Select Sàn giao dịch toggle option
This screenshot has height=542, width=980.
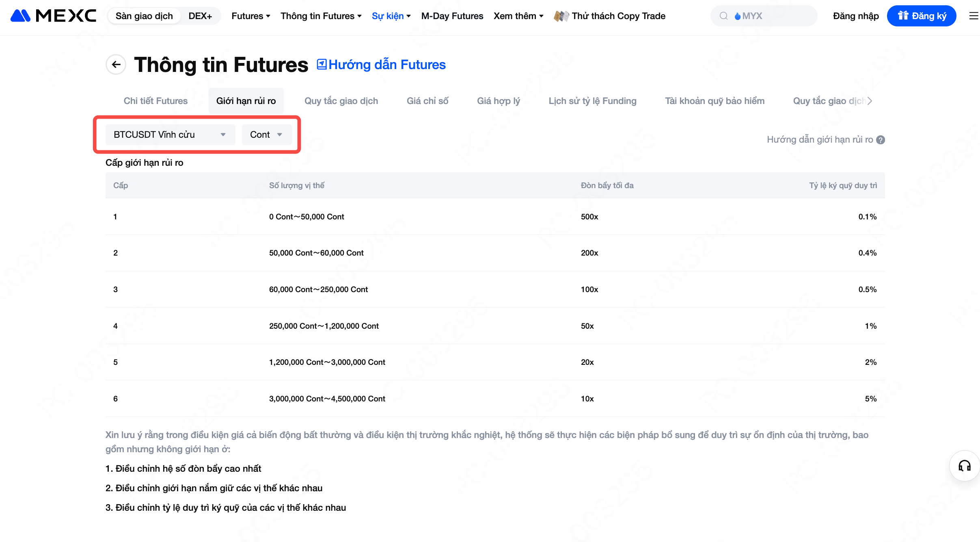coord(144,16)
